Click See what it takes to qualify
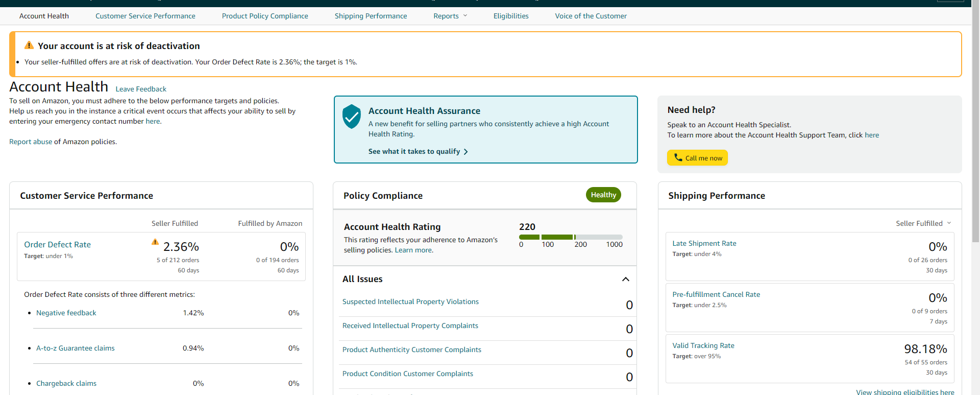This screenshot has width=980, height=395. click(x=418, y=151)
